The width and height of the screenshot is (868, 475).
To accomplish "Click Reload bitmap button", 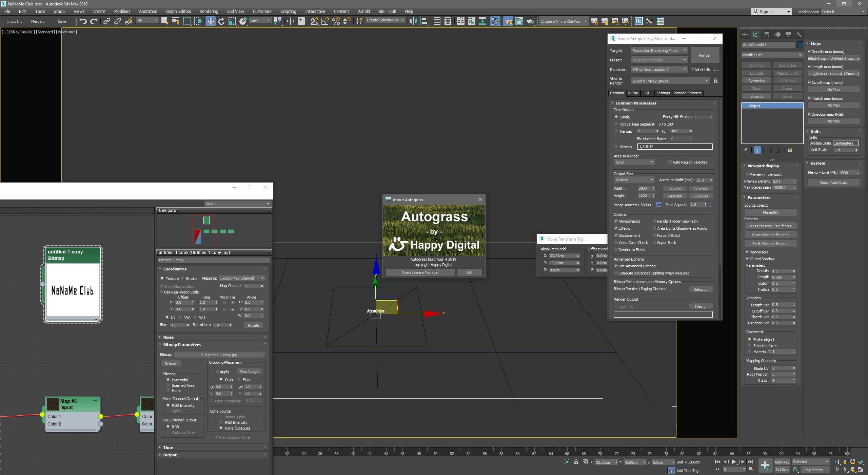I will [170, 364].
